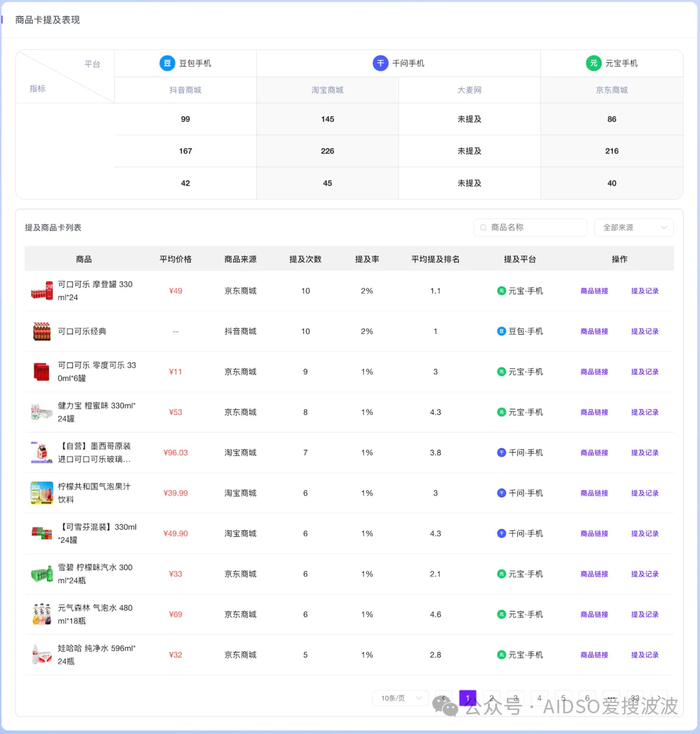
Task: Click 元宝 icon in 元气森林 气泡水 row
Action: (x=501, y=614)
